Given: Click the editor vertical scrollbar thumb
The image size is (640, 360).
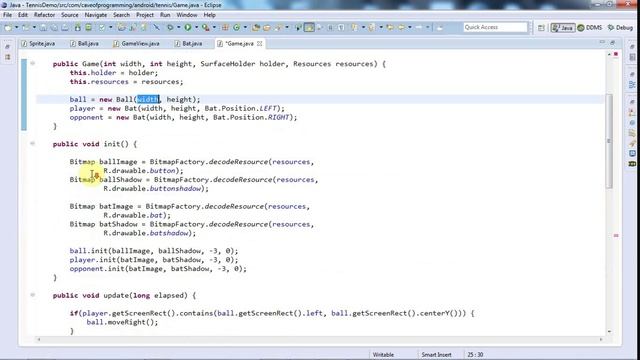Looking at the screenshot, I should click(x=609, y=141).
